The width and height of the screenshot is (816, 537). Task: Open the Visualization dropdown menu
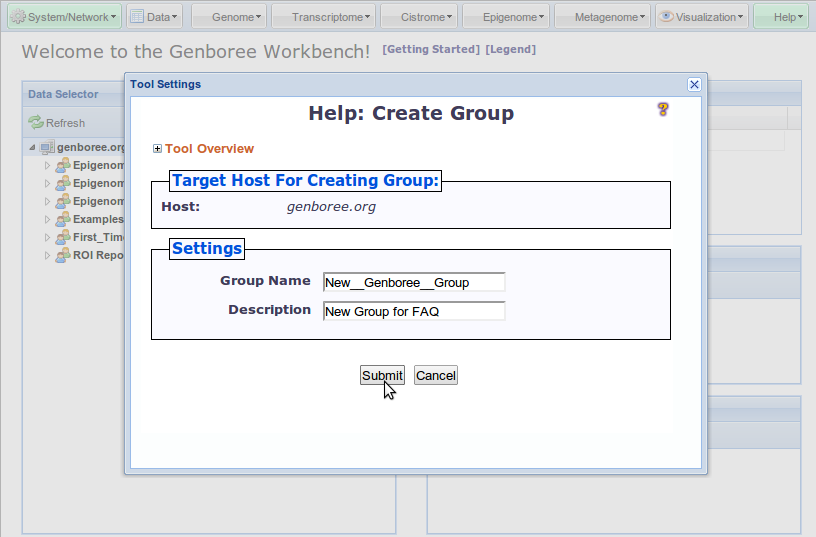coord(702,17)
